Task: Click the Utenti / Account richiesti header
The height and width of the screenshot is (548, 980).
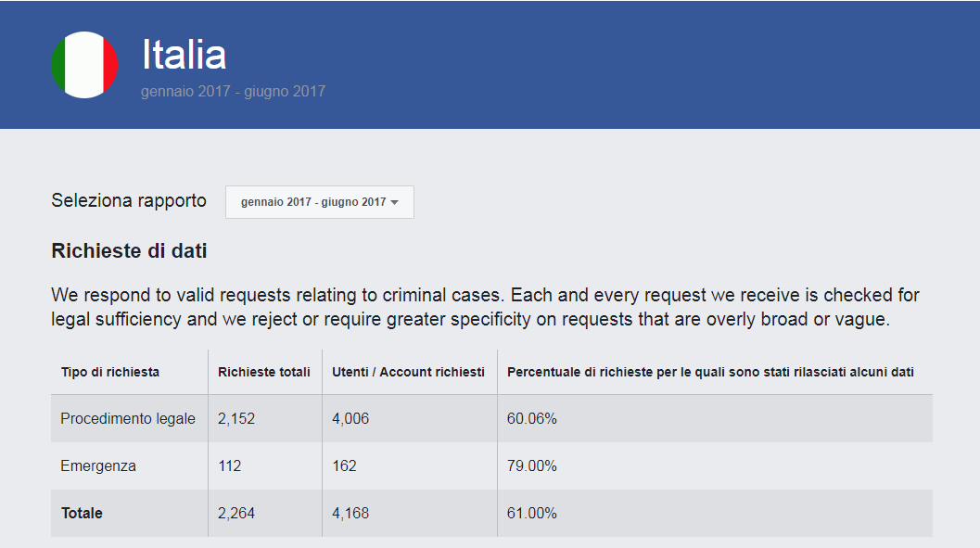Action: [x=408, y=372]
